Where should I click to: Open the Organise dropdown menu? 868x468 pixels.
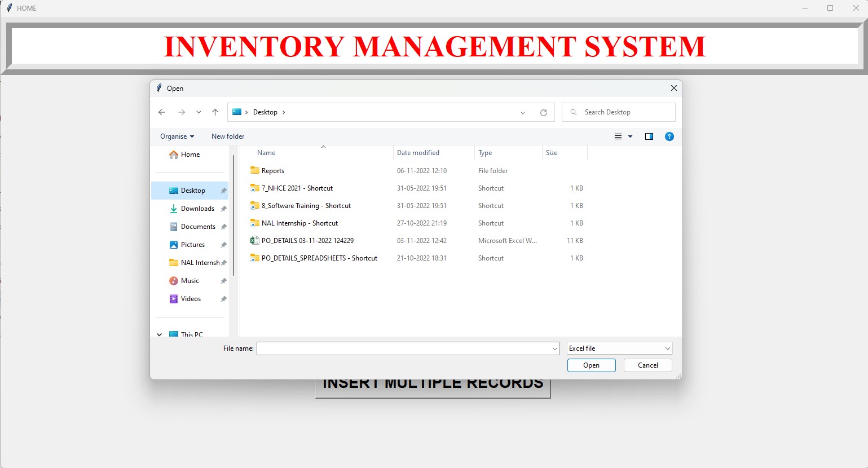pos(177,136)
